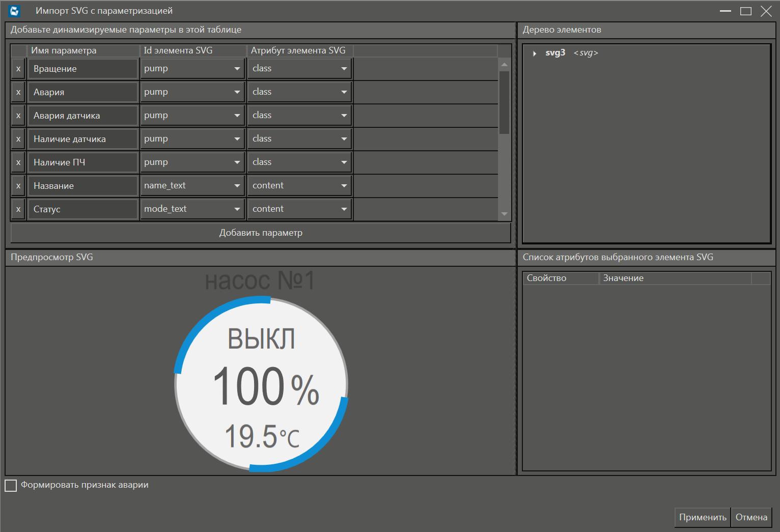Edit the Статус parameter name field
The image size is (780, 532).
pos(83,209)
